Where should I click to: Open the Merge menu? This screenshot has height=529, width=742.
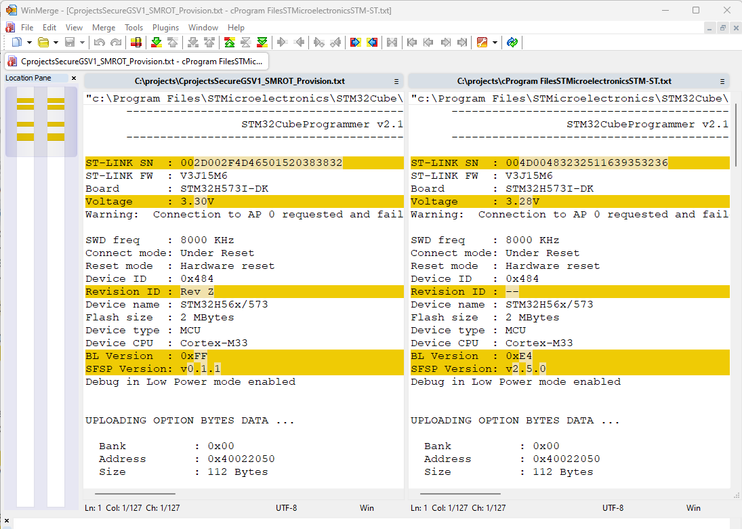tap(104, 27)
